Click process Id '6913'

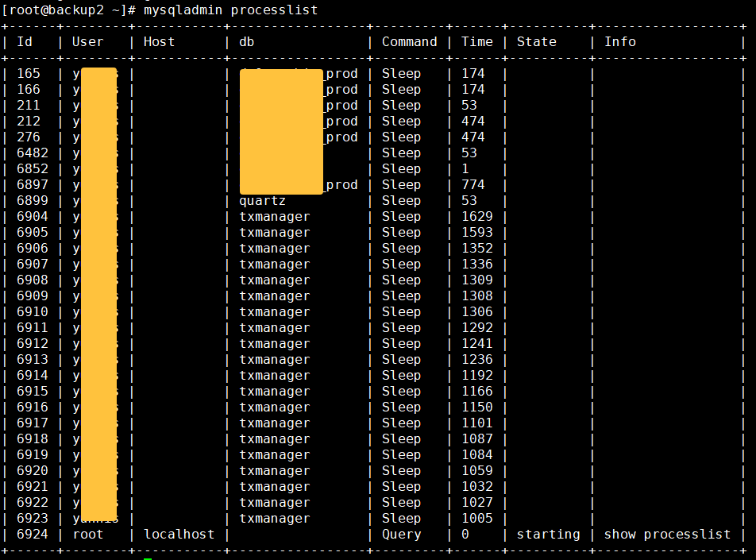[x=33, y=360]
